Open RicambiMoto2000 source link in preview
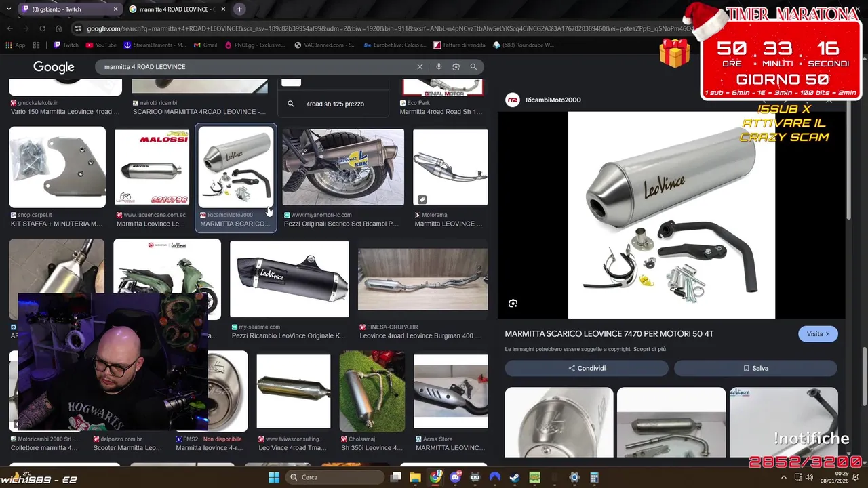868x488 pixels. pos(543,100)
